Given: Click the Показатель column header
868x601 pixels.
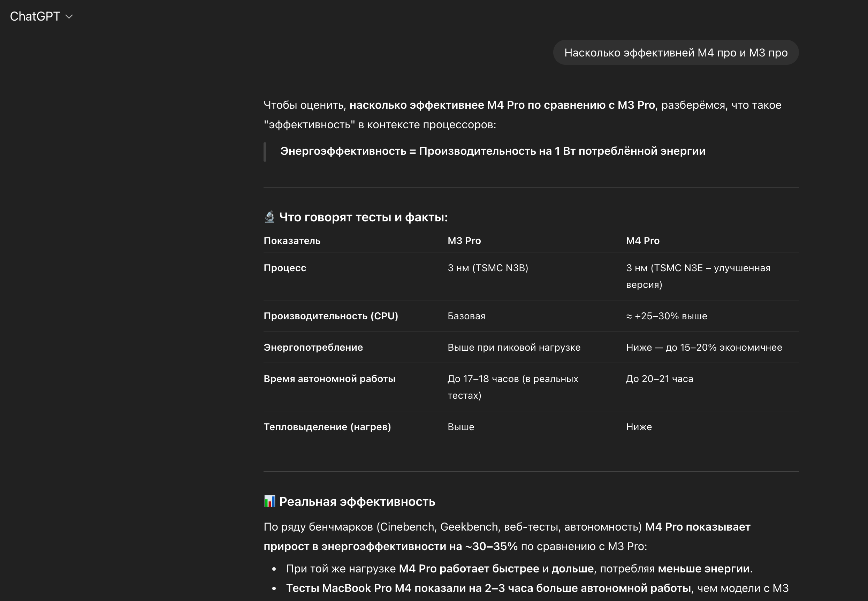Looking at the screenshot, I should [292, 241].
